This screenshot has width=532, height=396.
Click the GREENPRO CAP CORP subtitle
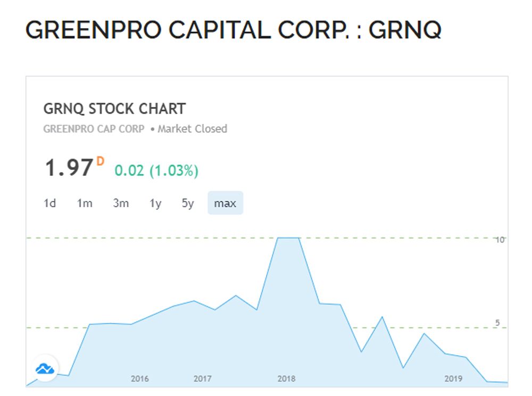(x=94, y=129)
